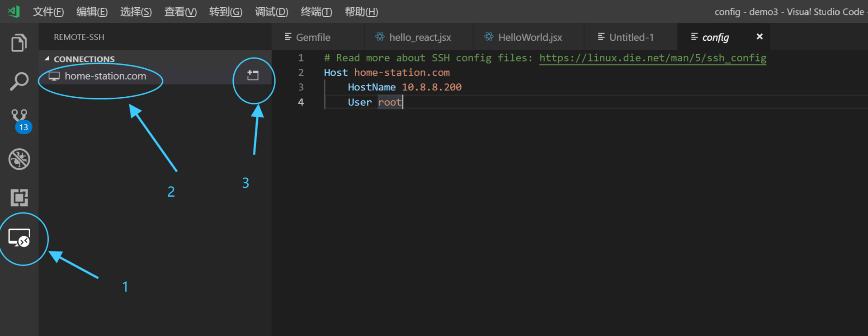
Task: Click line number 1 in the gutter
Action: (x=301, y=58)
